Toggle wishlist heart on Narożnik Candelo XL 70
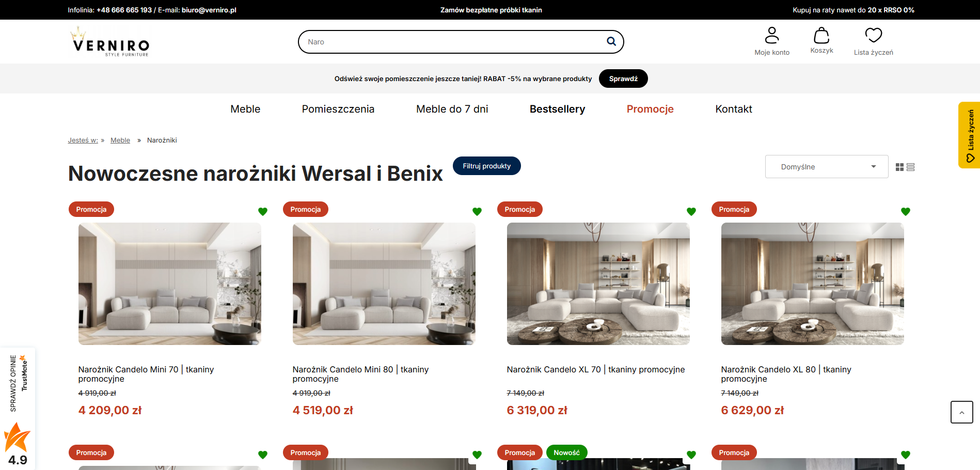Screen dimensions: 980x470 (691, 211)
